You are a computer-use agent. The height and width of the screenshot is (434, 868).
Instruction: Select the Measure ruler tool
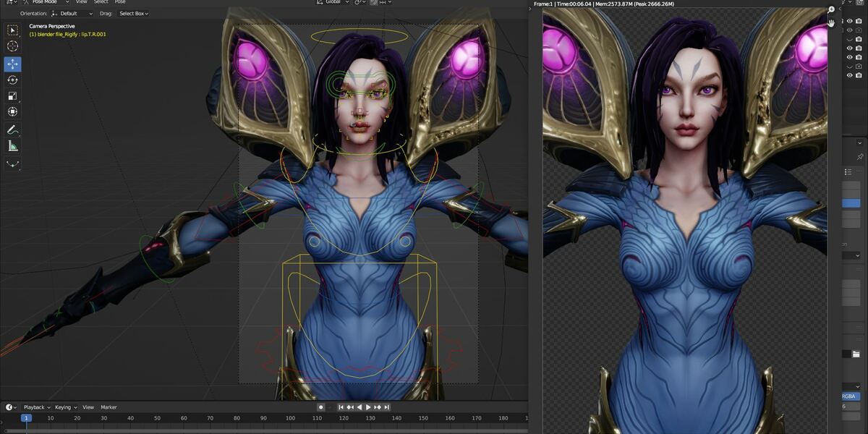[12, 146]
